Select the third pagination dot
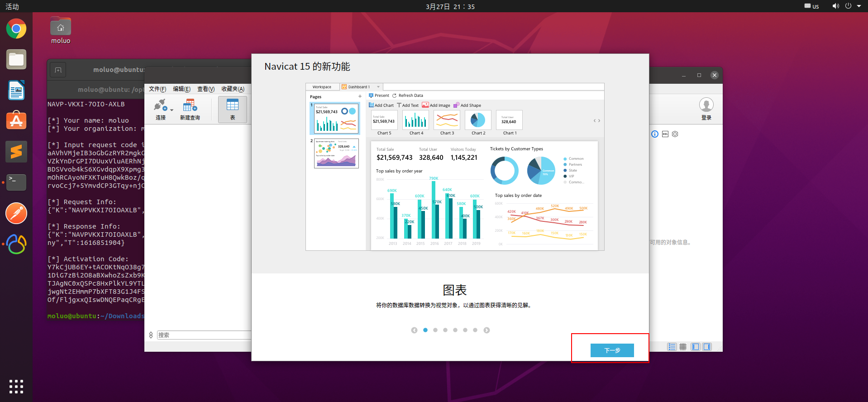Viewport: 868px width, 402px height. coord(445,330)
